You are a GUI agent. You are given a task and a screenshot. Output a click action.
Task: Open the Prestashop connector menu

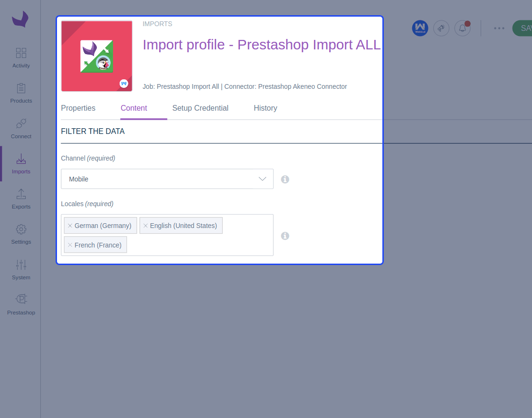click(x=21, y=305)
